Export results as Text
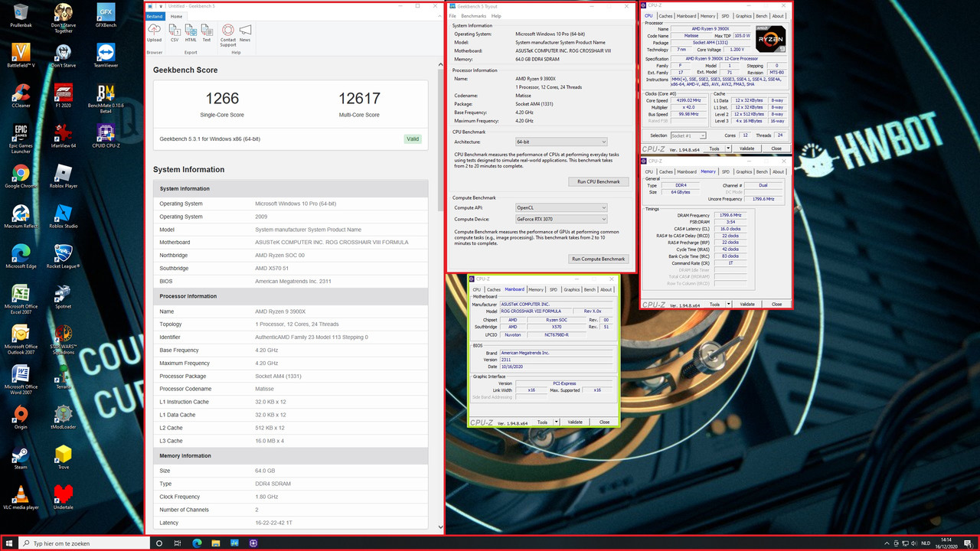 pos(207,32)
